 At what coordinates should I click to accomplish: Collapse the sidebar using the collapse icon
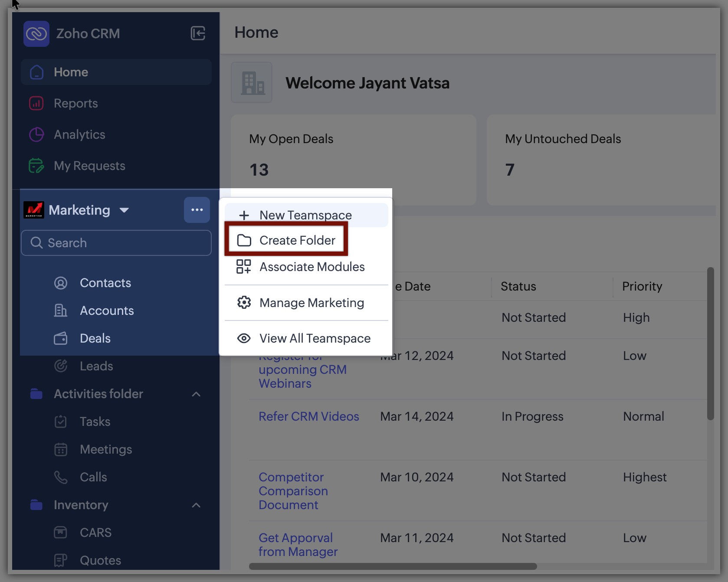[198, 33]
